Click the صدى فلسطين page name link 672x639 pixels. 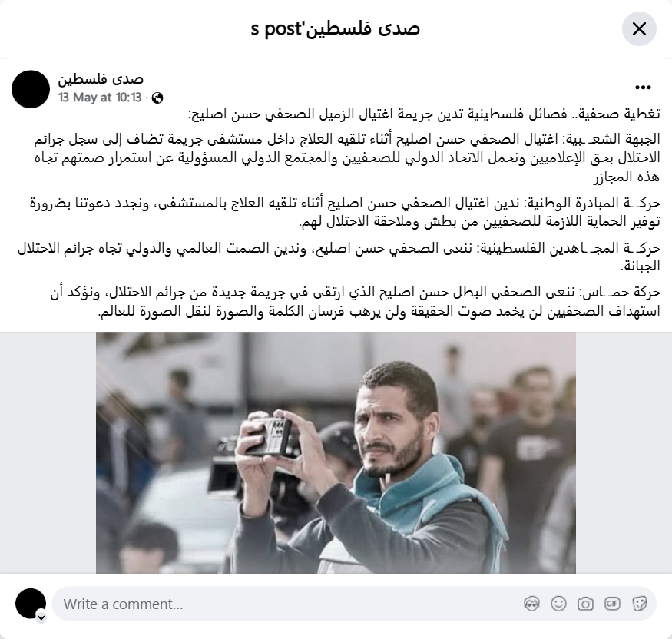[x=101, y=79]
